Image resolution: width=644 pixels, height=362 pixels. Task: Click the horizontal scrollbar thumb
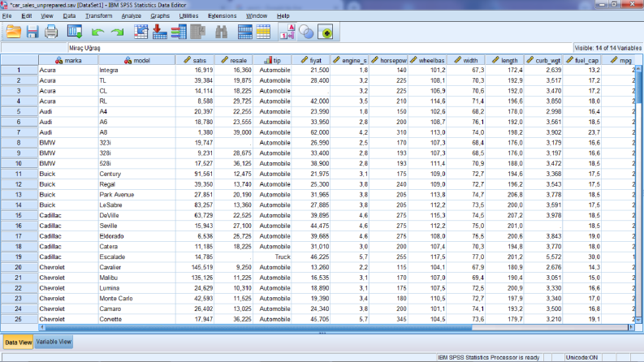coord(258,328)
